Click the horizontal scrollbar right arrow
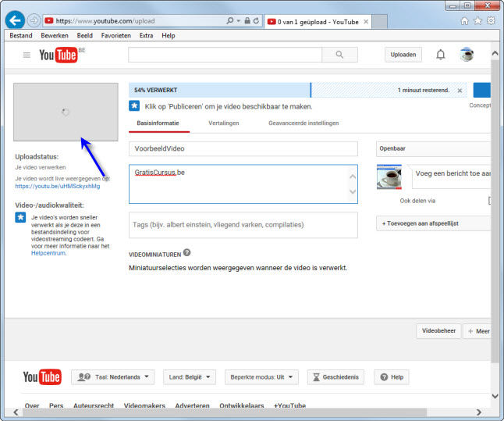504x421 pixels. click(479, 412)
